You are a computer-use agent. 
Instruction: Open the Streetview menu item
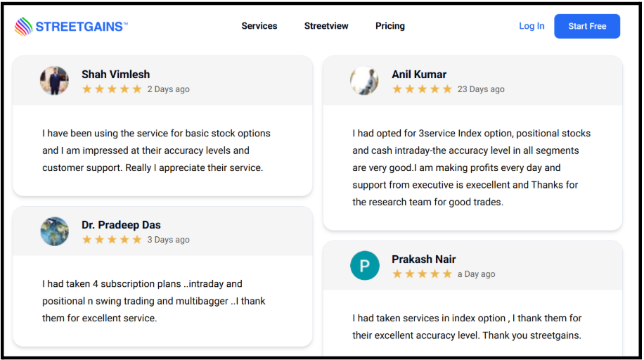click(x=326, y=26)
